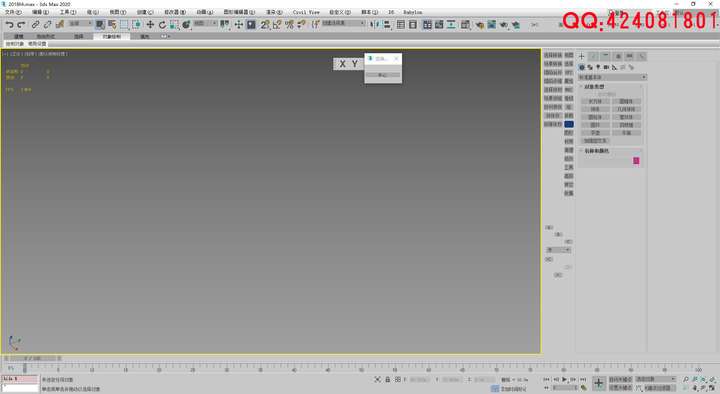Open the Scene Explorer from toolbar
The width and height of the screenshot is (720, 394).
[401, 25]
